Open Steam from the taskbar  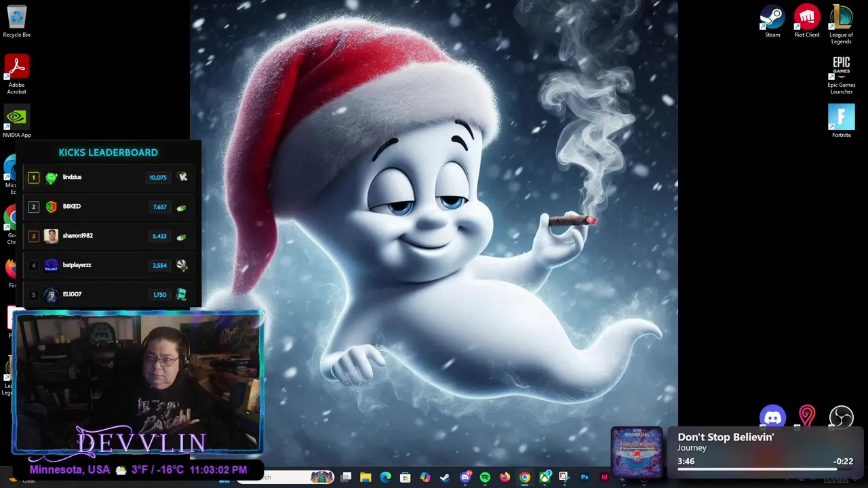[x=445, y=477]
